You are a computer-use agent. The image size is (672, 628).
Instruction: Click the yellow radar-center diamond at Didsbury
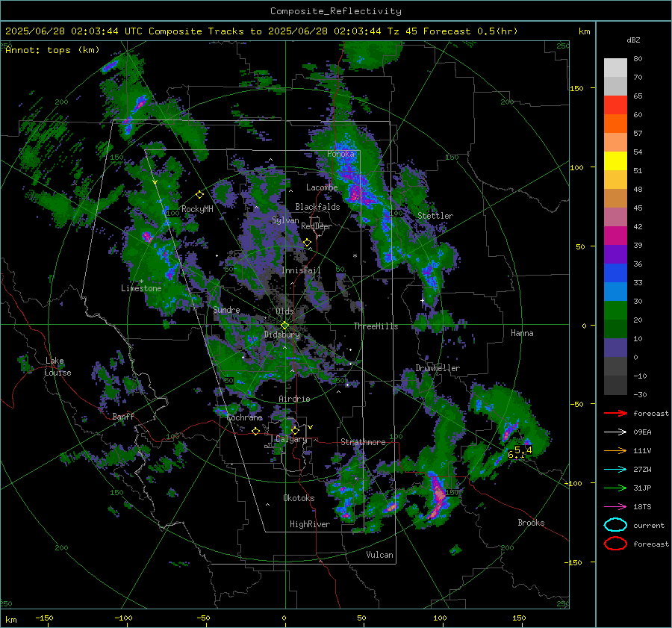tap(284, 326)
